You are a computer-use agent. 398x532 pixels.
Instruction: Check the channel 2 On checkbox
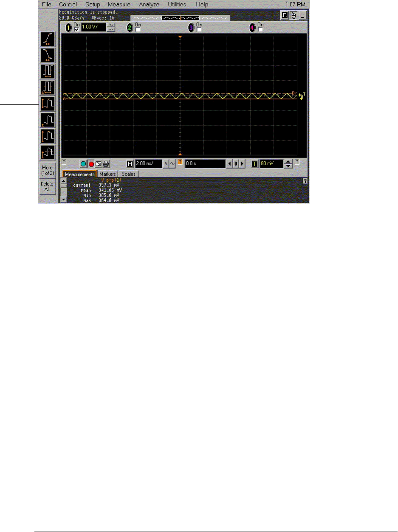coord(138,30)
